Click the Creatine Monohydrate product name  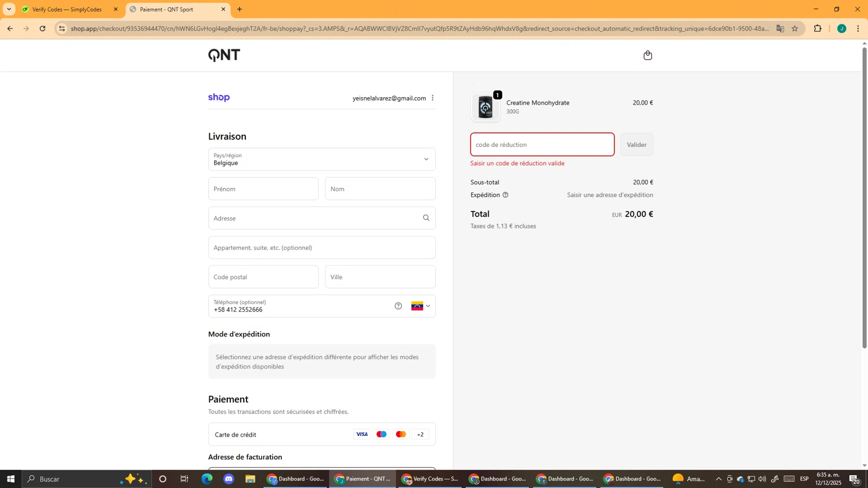538,102
